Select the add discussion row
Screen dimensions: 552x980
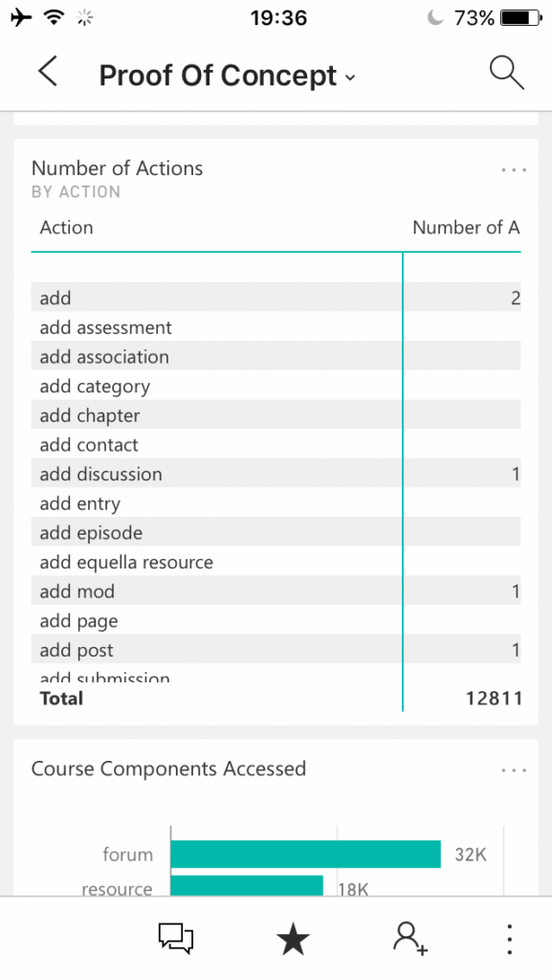pos(276,474)
